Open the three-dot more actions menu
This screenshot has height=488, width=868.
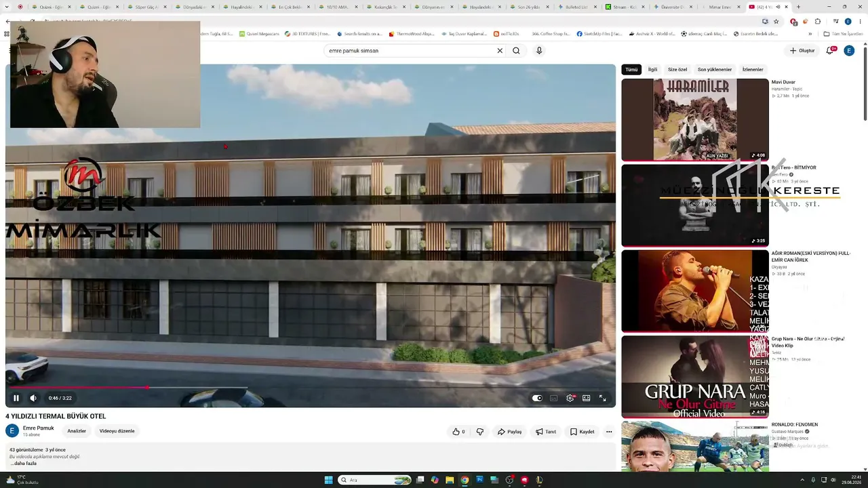coord(609,432)
